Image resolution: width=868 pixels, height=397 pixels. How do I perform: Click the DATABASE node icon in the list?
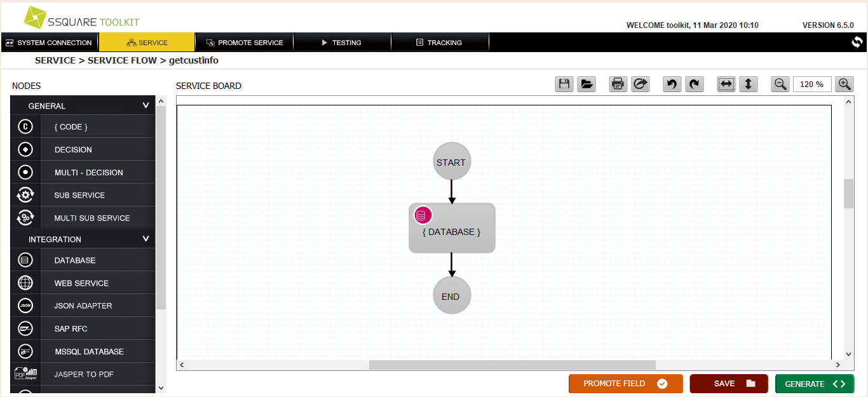pyautogui.click(x=25, y=260)
